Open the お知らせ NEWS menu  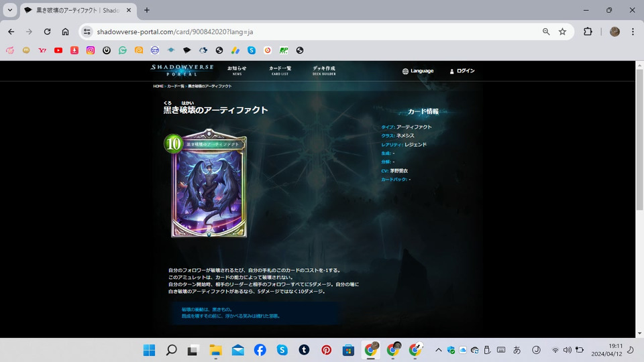237,70
